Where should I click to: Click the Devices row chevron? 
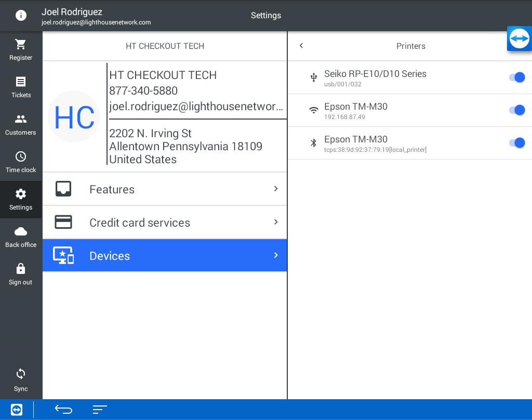click(x=276, y=255)
